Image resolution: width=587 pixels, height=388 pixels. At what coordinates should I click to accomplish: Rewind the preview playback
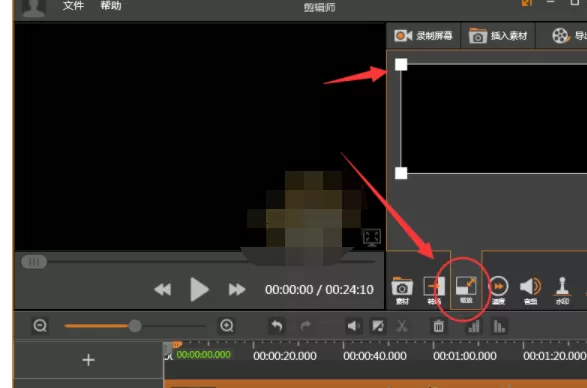coord(163,290)
